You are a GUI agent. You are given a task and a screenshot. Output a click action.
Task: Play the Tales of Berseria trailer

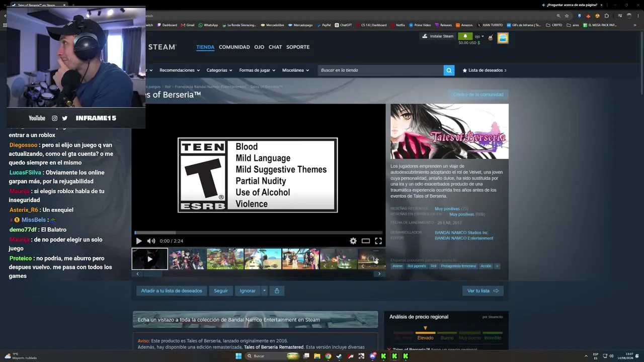click(x=139, y=241)
